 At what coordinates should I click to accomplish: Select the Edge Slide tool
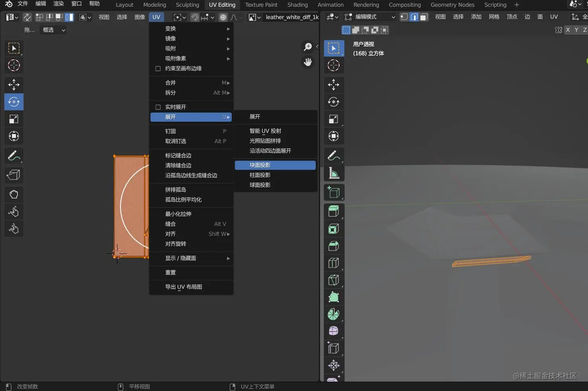(x=334, y=348)
